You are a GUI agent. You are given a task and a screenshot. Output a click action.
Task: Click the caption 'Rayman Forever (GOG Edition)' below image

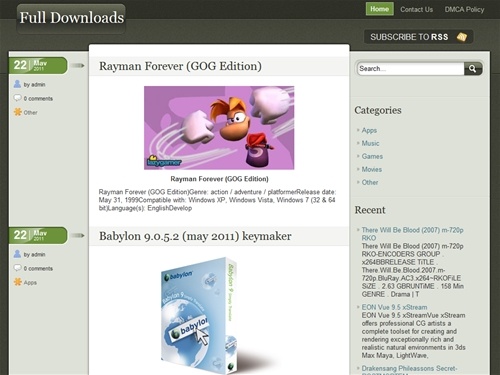(x=219, y=179)
